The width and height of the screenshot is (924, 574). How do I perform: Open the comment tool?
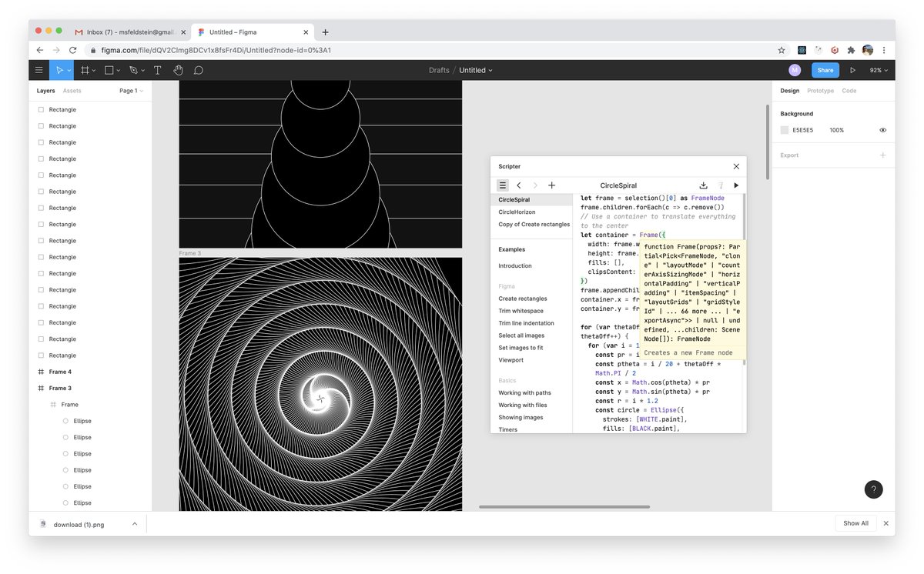[199, 70]
